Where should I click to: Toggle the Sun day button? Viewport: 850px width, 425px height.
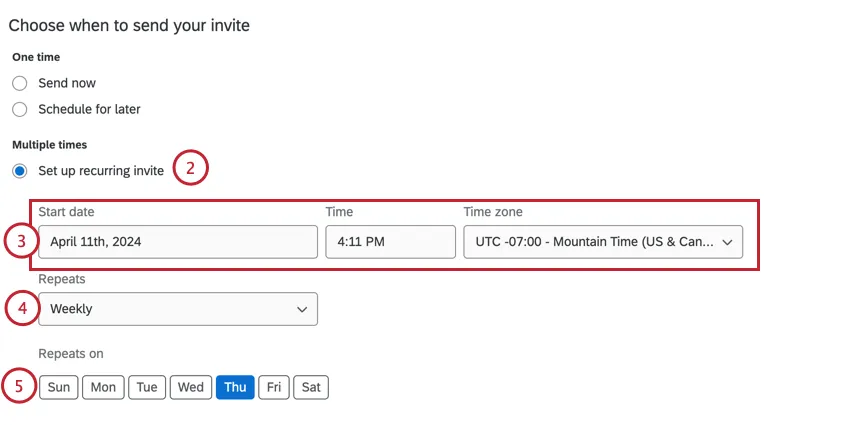coord(59,387)
